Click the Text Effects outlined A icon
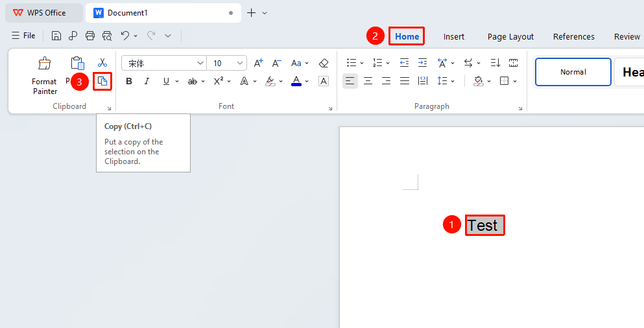Image resolution: width=644 pixels, height=328 pixels. [244, 81]
